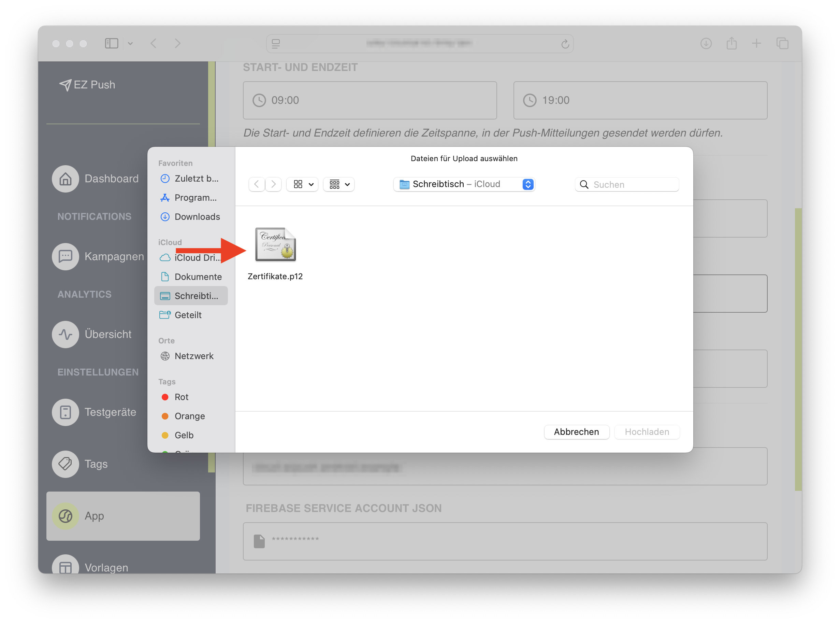Image resolution: width=840 pixels, height=624 pixels.
Task: Click the App settings icon
Action: 65,515
